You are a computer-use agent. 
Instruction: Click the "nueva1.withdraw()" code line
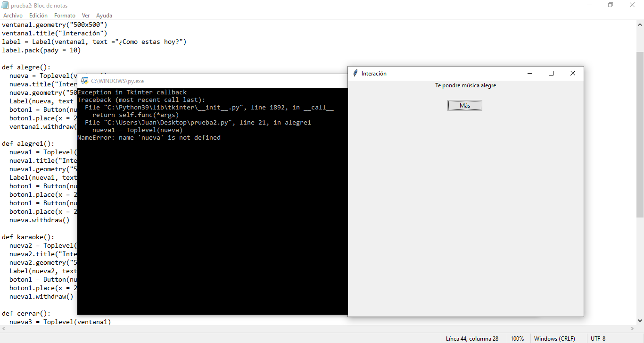41,296
